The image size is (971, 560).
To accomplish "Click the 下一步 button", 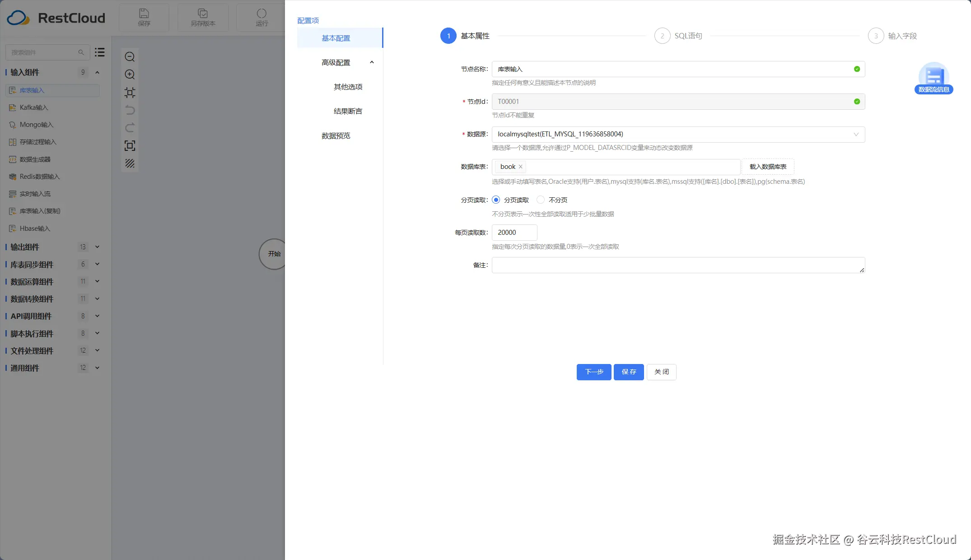I will pyautogui.click(x=593, y=372).
